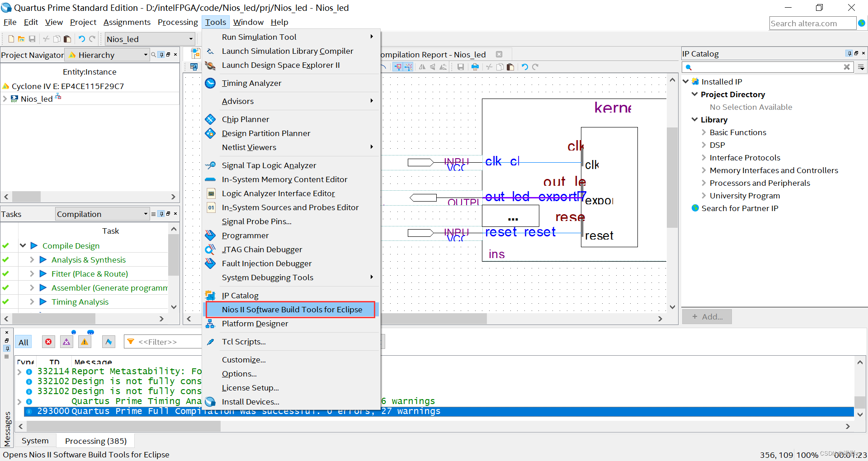
Task: Open the Assignments menu
Action: (x=127, y=22)
